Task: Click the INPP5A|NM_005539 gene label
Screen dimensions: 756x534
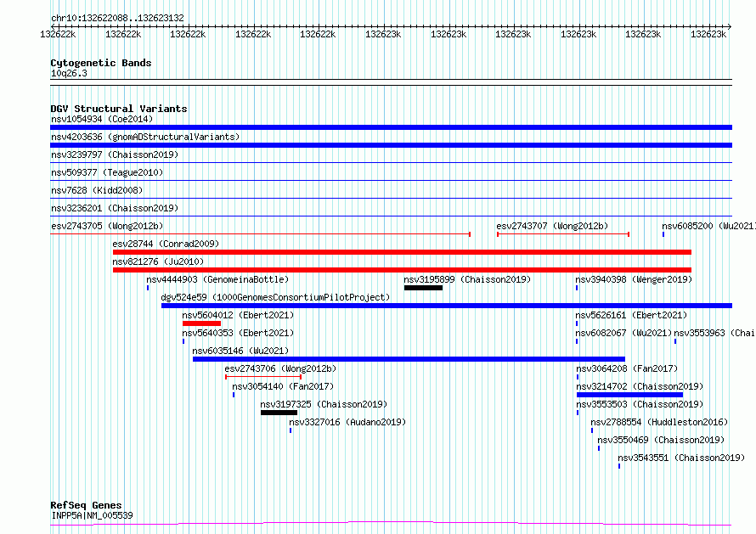Action: [92, 515]
